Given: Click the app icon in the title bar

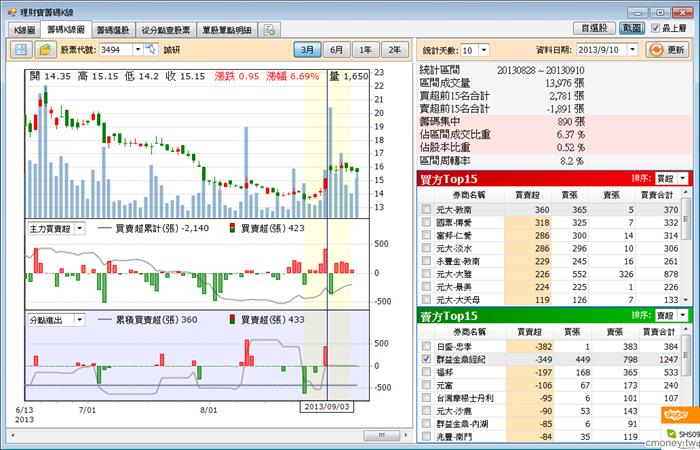Looking at the screenshot, I should coord(12,12).
